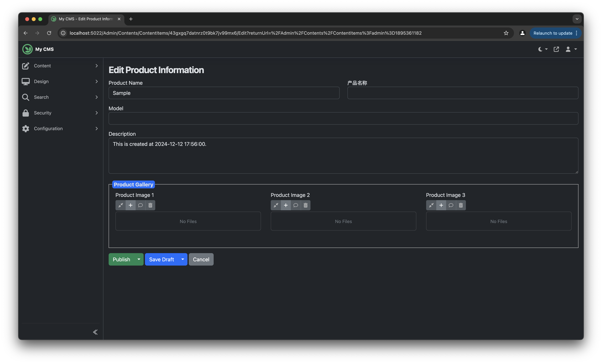Click the trash icon under Product Image 2

click(x=305, y=205)
